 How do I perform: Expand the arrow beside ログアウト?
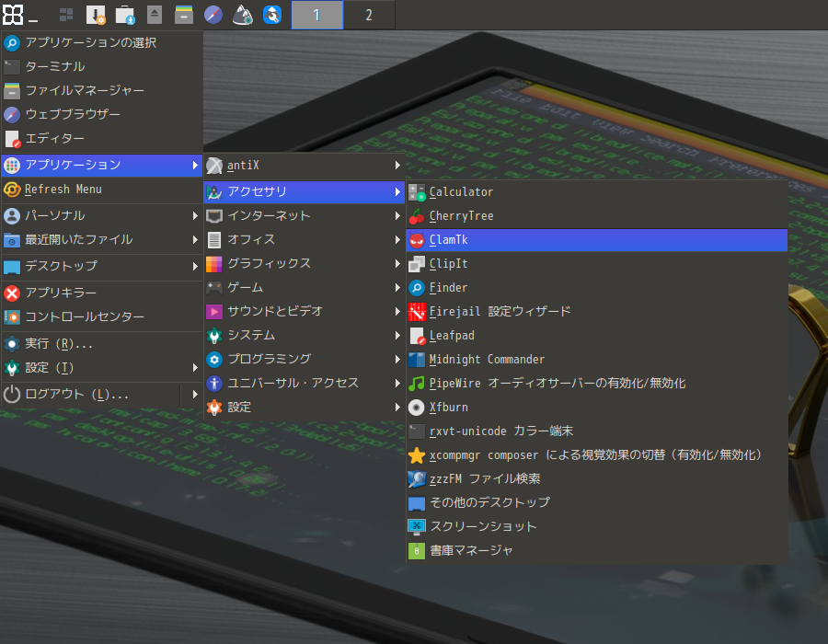coord(195,395)
